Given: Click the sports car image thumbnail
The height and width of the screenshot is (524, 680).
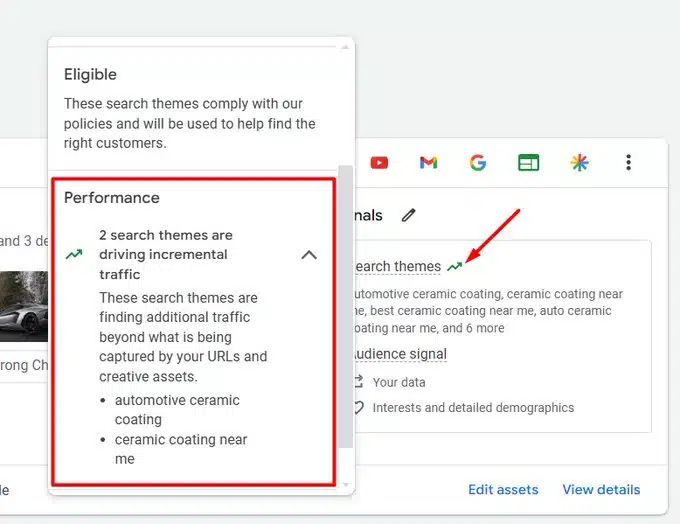Looking at the screenshot, I should [x=24, y=306].
